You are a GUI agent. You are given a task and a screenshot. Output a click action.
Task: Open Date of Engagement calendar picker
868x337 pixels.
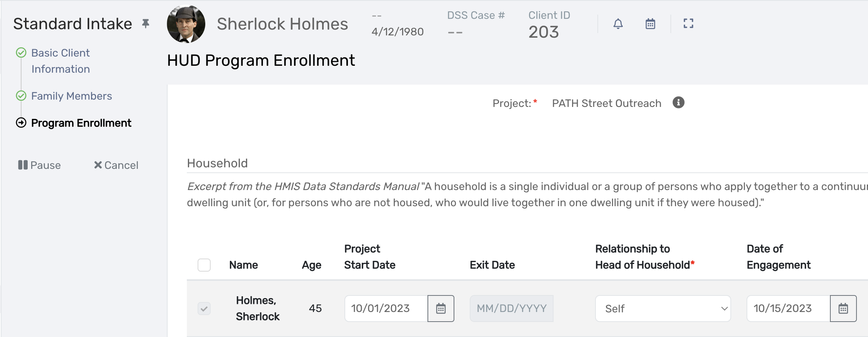pos(843,309)
